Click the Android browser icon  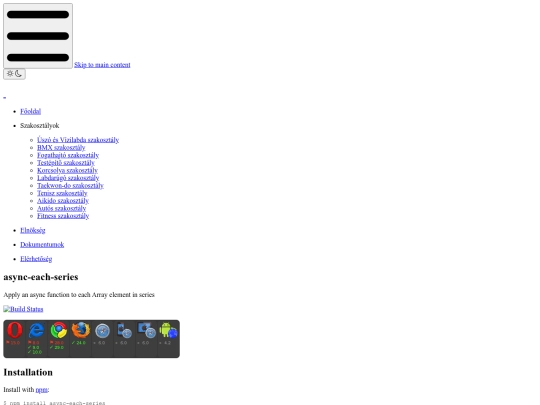point(168,330)
